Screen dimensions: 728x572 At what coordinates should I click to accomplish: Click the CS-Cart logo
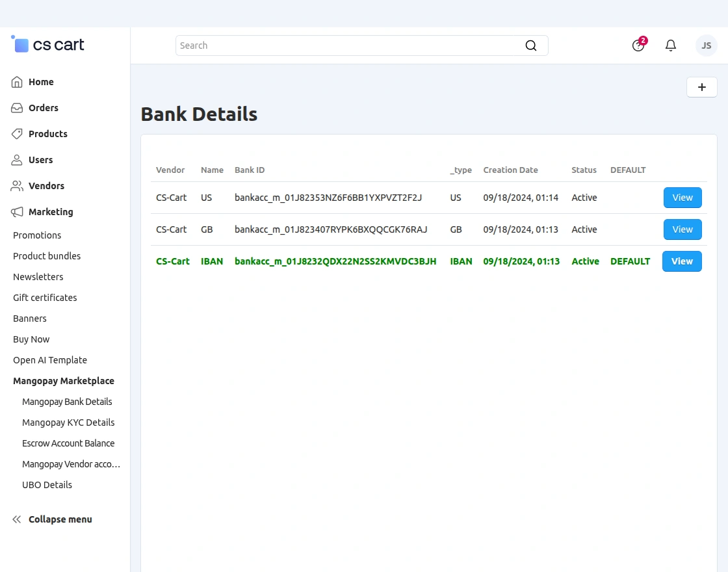[x=47, y=45]
